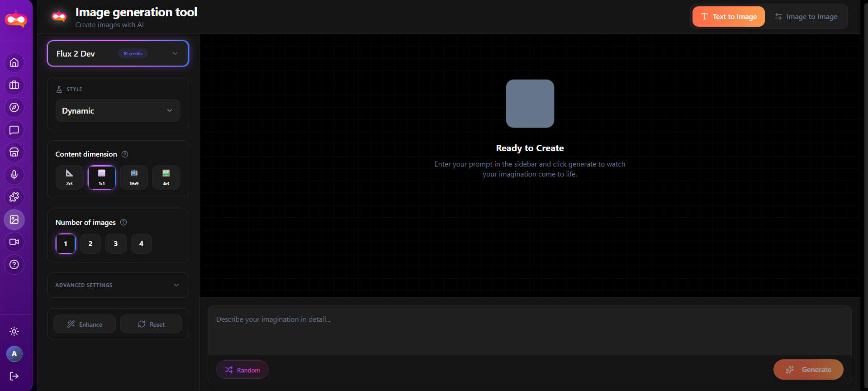This screenshot has width=868, height=391.
Task: Show Content dimension help tooltip icon
Action: click(125, 154)
